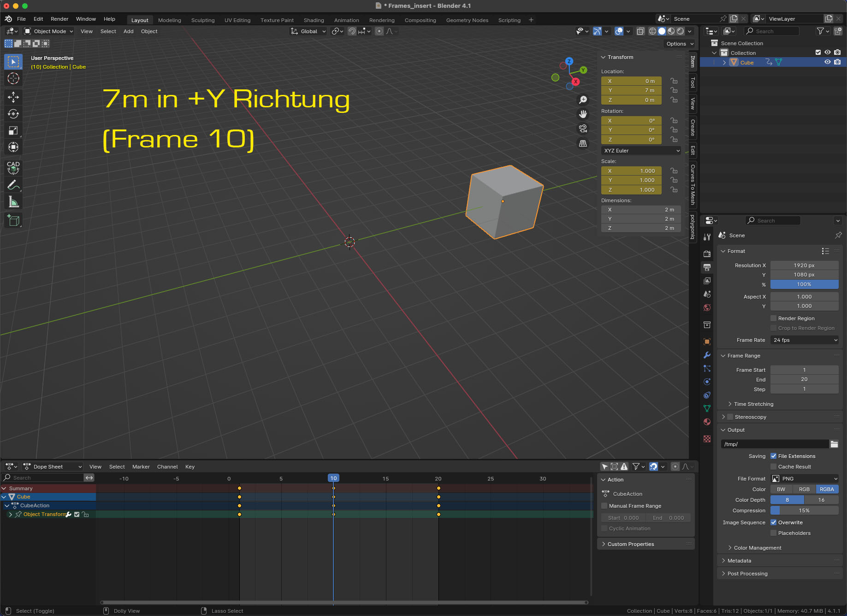
Task: Open the Global transform orientation dropdown
Action: point(308,31)
